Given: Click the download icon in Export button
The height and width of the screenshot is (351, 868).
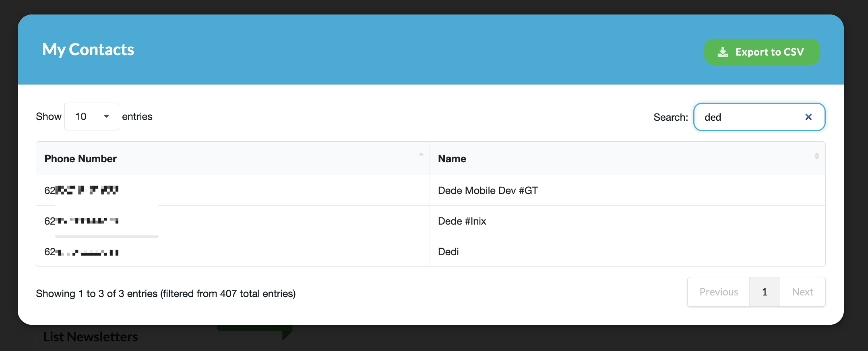Looking at the screenshot, I should point(723,52).
